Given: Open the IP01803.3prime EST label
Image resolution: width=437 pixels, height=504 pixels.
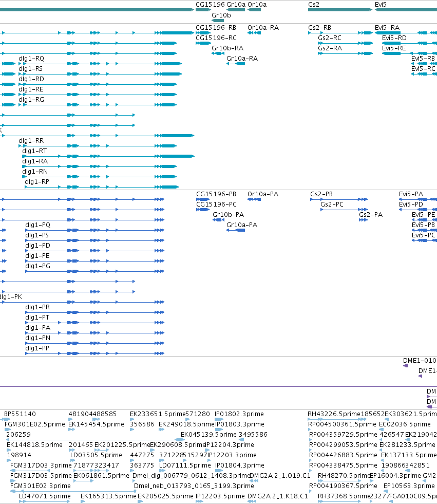Looking at the screenshot, I should coord(240,424).
